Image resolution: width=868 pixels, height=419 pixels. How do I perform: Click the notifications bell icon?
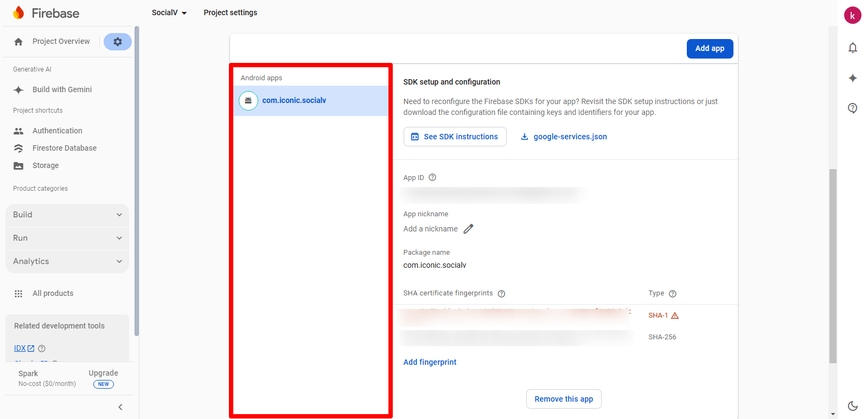coord(852,48)
